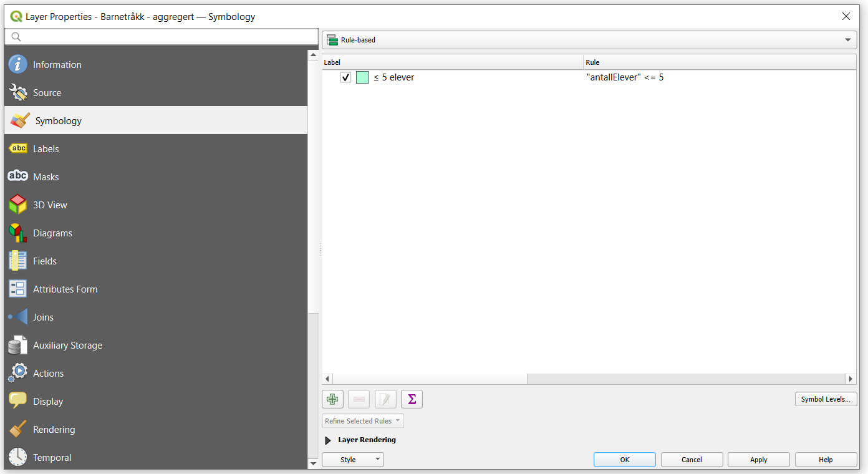Screen dimensions: 868x474
Task: Open the Rendering tab label
Action: (54, 430)
